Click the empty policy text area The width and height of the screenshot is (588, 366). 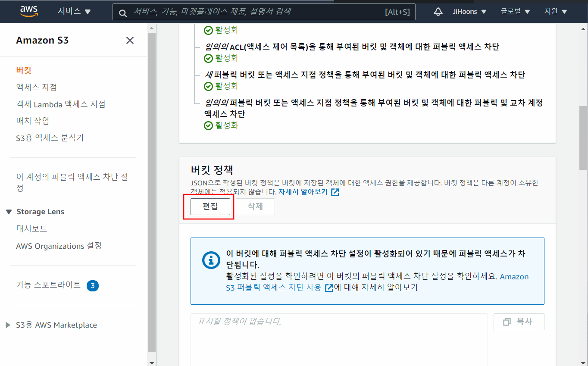339,339
